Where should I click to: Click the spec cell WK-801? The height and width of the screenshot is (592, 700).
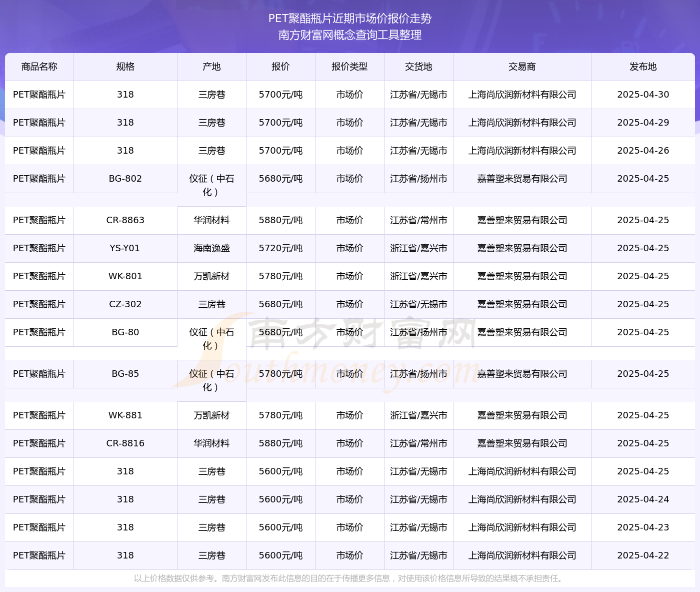(125, 276)
